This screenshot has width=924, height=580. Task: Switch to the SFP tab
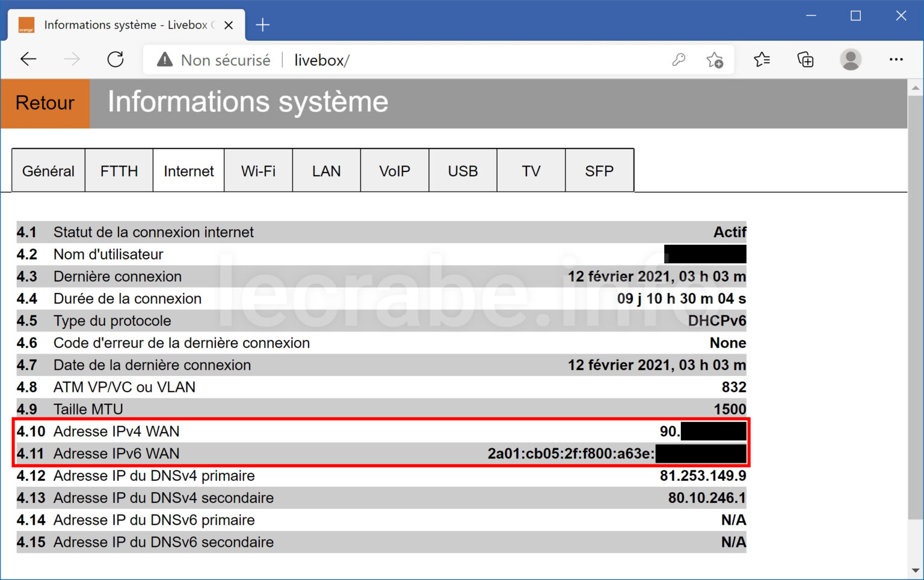[x=599, y=170]
